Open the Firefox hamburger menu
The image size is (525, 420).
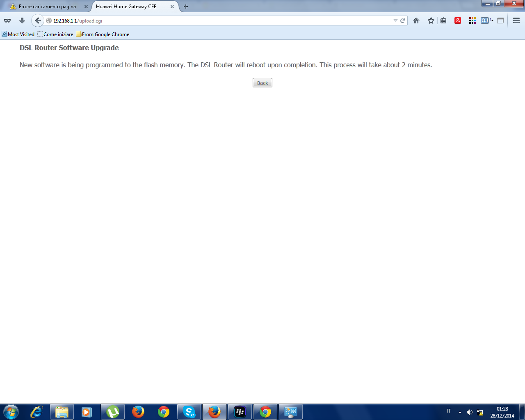tap(516, 21)
